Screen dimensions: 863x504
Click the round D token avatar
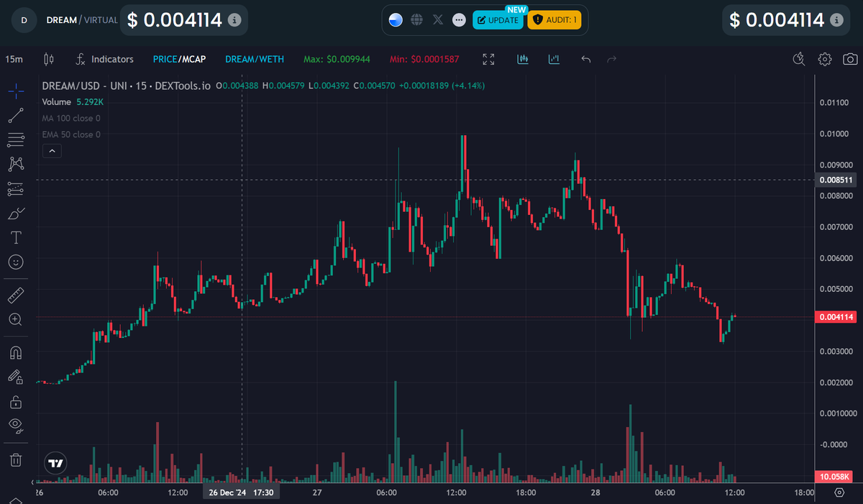24,20
